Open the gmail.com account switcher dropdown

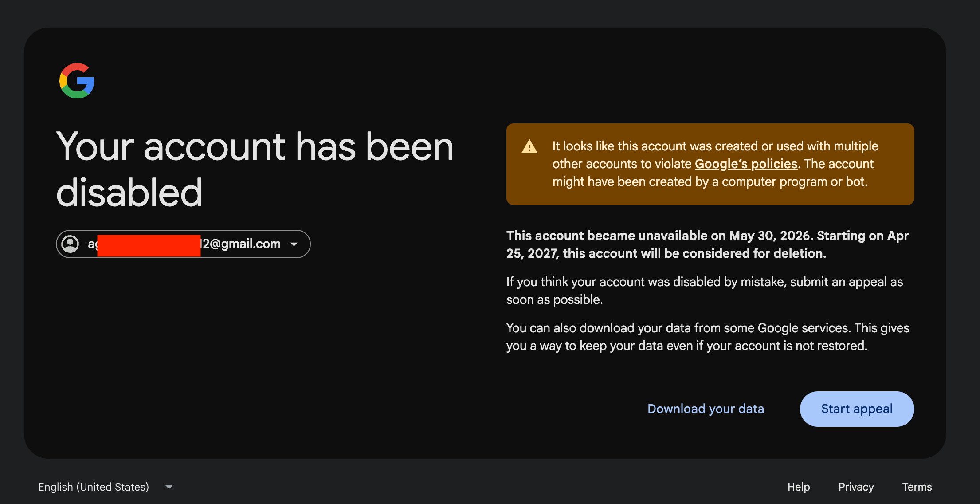coord(183,244)
